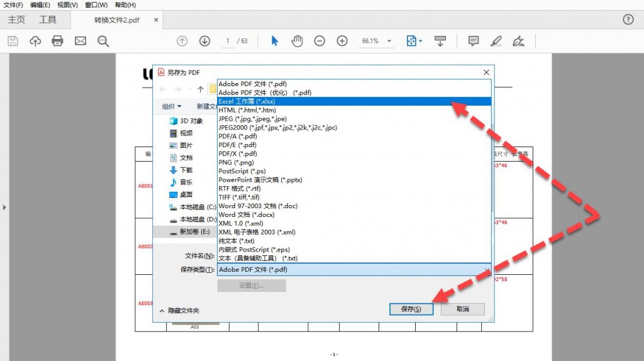
Task: Add a comment note icon
Action: coord(473,41)
